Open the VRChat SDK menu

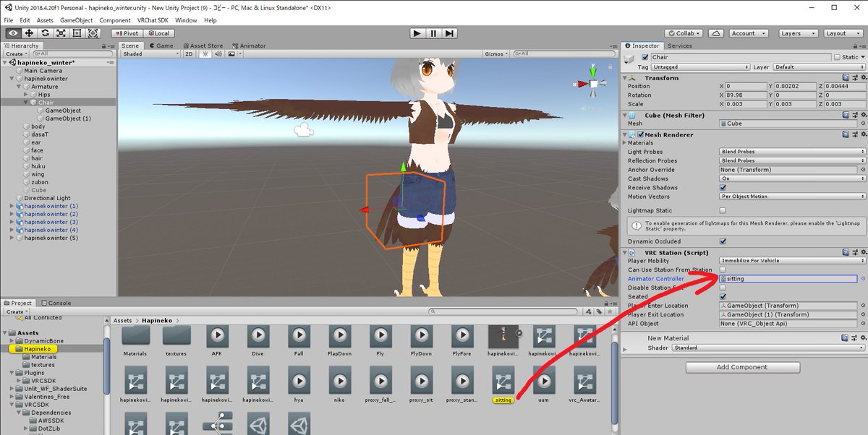153,20
